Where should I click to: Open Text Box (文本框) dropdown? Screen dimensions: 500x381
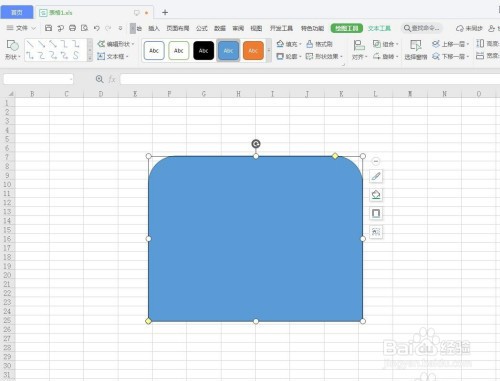click(113, 56)
